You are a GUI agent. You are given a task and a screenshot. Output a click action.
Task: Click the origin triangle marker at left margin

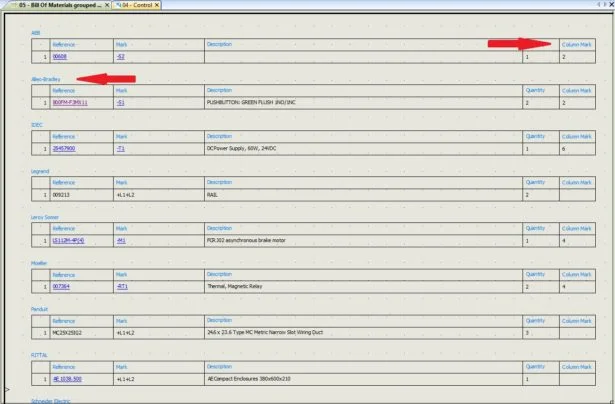7,389
